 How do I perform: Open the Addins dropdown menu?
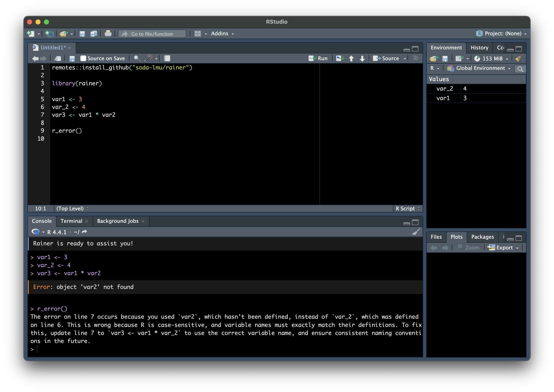pyautogui.click(x=222, y=34)
